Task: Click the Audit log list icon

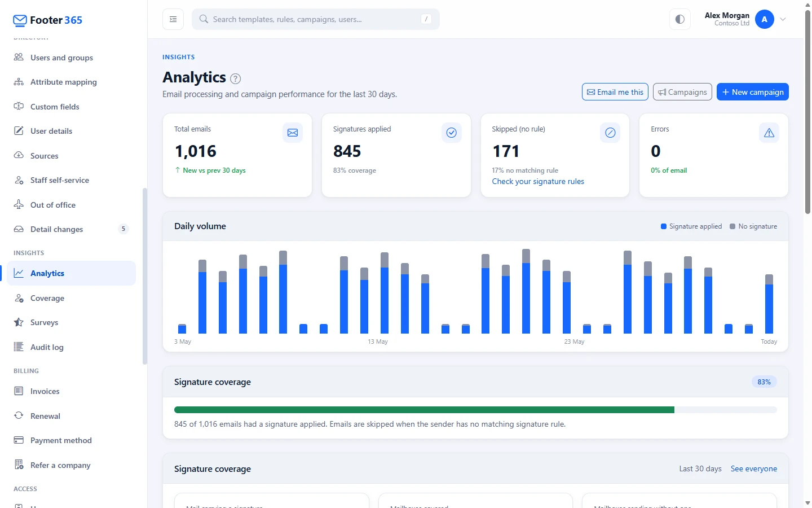Action: [19, 347]
